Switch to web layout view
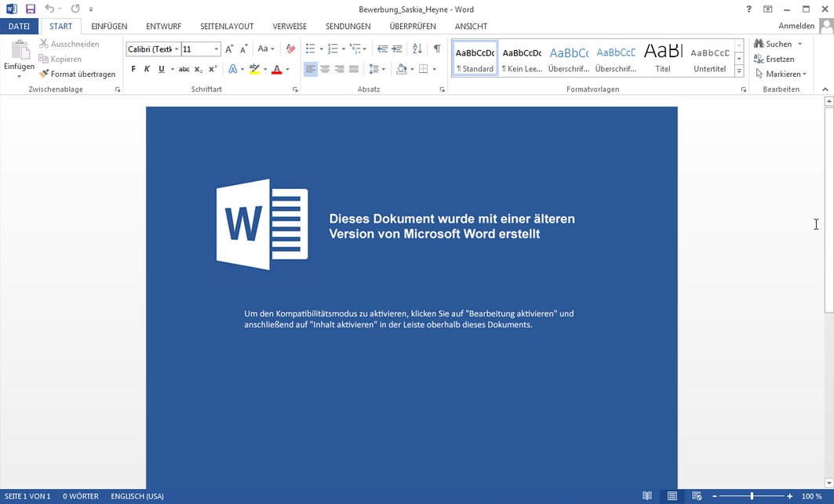 [697, 496]
